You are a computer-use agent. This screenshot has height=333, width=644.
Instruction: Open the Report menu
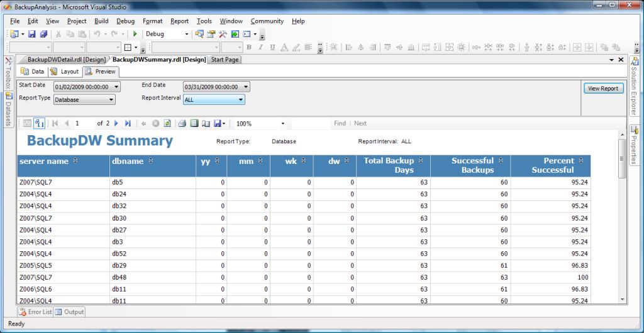[179, 21]
